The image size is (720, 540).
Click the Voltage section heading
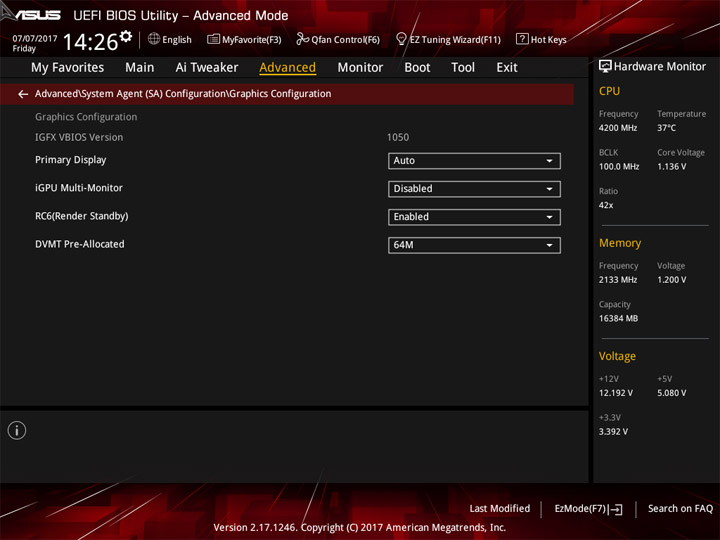pos(617,356)
